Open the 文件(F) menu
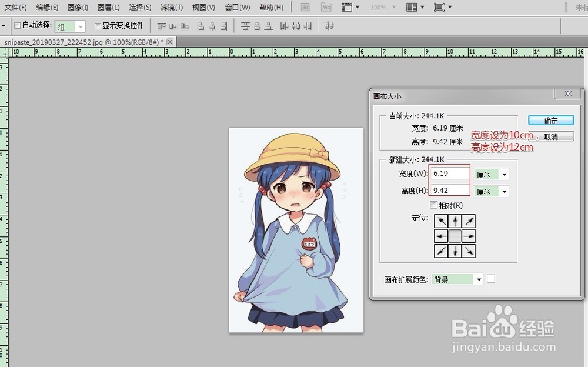 (x=15, y=8)
